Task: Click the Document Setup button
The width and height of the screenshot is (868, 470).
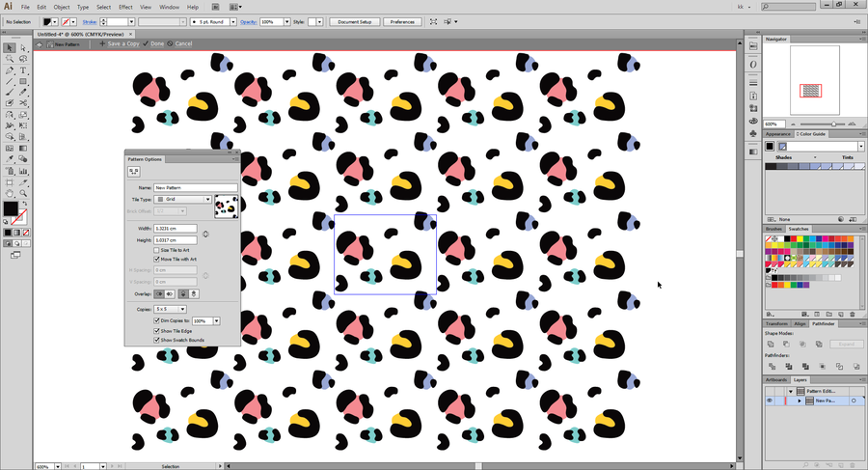Action: pos(354,21)
